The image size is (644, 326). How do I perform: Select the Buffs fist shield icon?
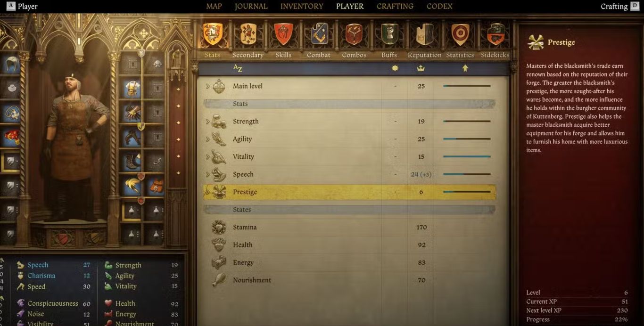tap(389, 34)
